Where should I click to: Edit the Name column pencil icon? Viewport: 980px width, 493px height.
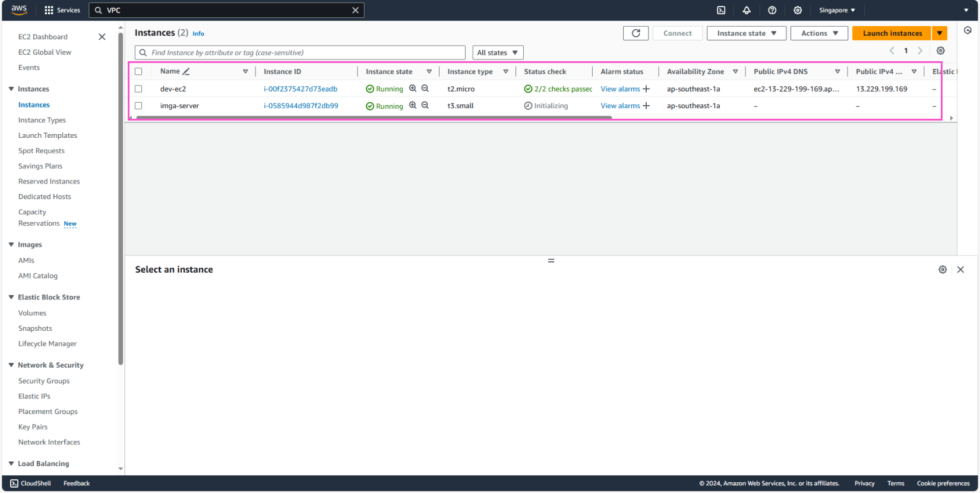click(x=186, y=71)
